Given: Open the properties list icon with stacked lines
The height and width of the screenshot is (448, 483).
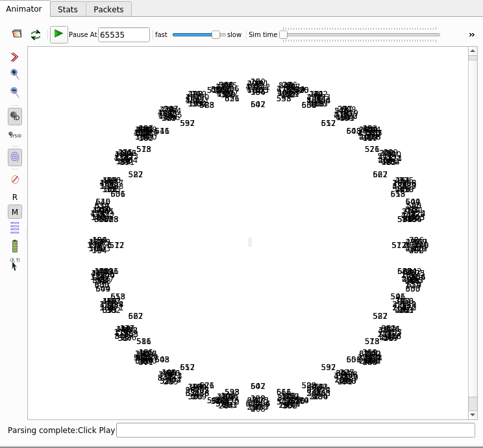Looking at the screenshot, I should pos(15,228).
